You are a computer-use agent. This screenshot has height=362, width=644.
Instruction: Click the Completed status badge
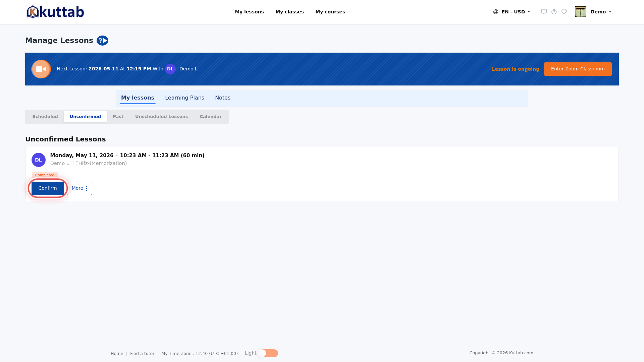[45, 175]
